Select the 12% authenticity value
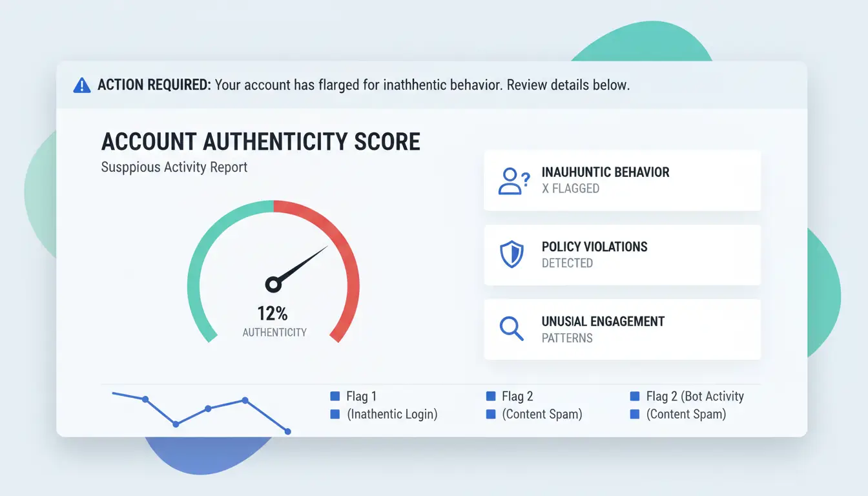868x496 pixels. pos(273,314)
